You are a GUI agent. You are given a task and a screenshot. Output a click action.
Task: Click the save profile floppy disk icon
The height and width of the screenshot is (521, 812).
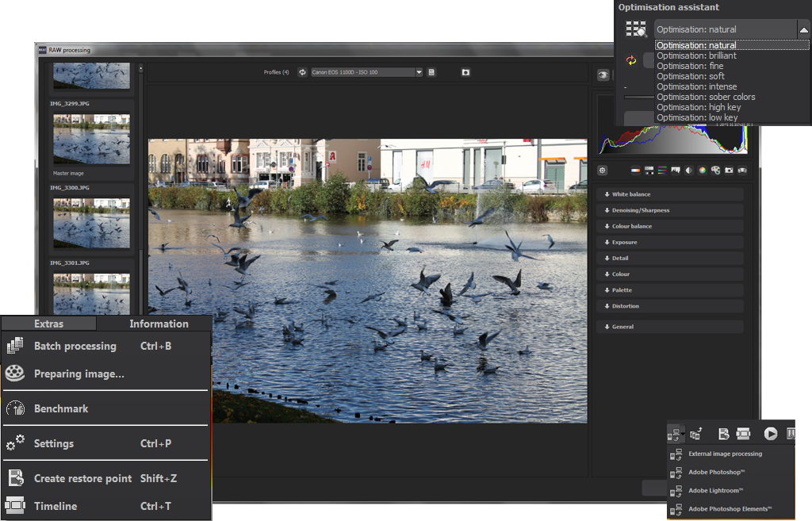tap(431, 72)
